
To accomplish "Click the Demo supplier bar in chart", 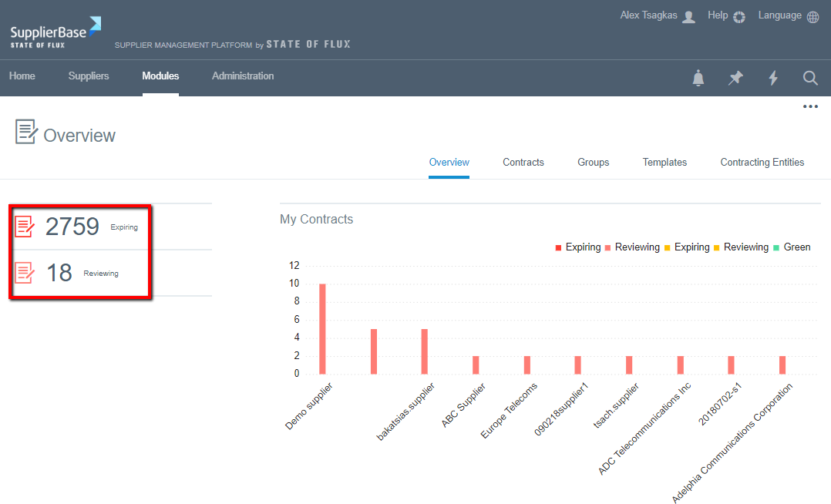I will (322, 328).
